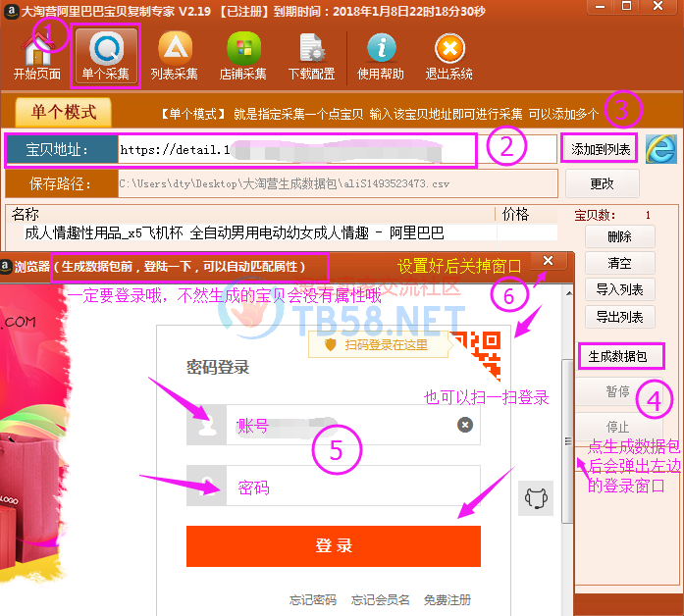Click the 扫码登录在这里 tooltip

point(378,345)
